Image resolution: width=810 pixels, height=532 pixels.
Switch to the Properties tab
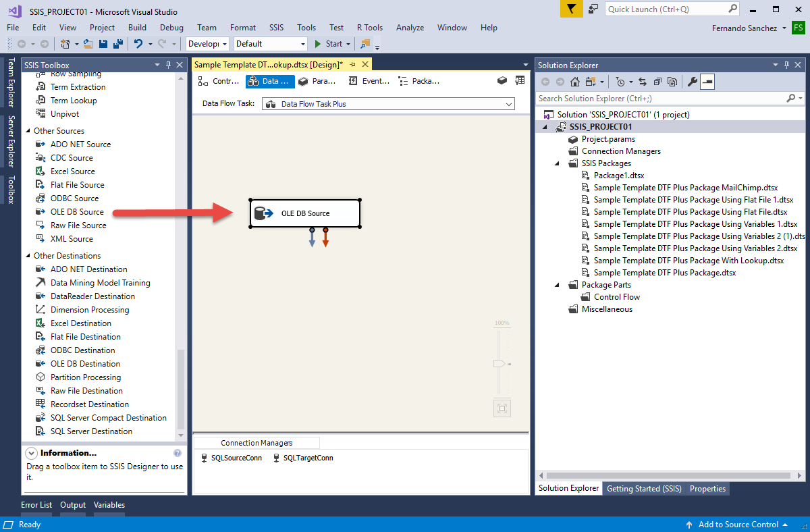click(707, 489)
